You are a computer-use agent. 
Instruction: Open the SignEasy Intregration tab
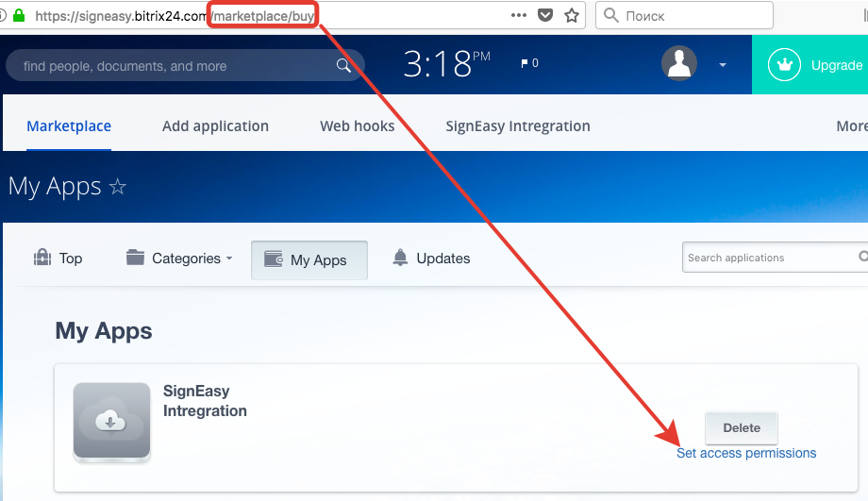pos(518,126)
